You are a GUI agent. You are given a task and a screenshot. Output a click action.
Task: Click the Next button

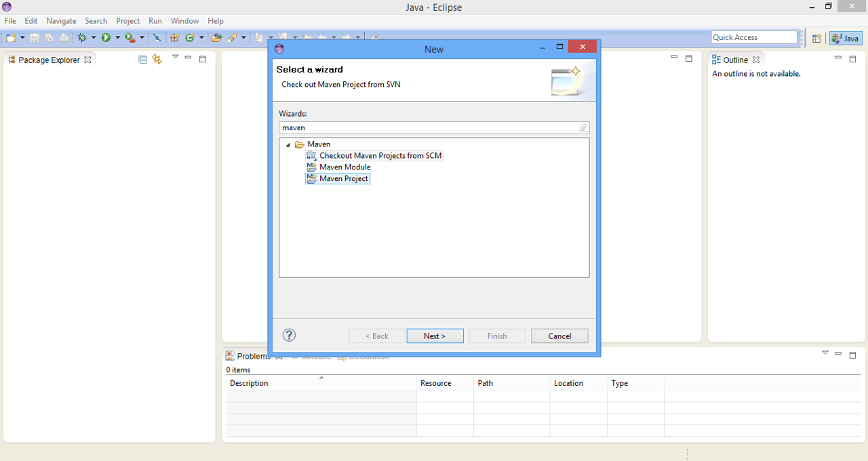[x=435, y=336]
